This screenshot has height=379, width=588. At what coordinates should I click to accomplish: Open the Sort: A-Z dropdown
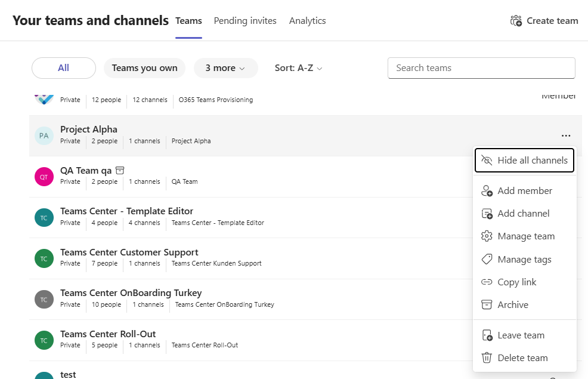tap(299, 68)
